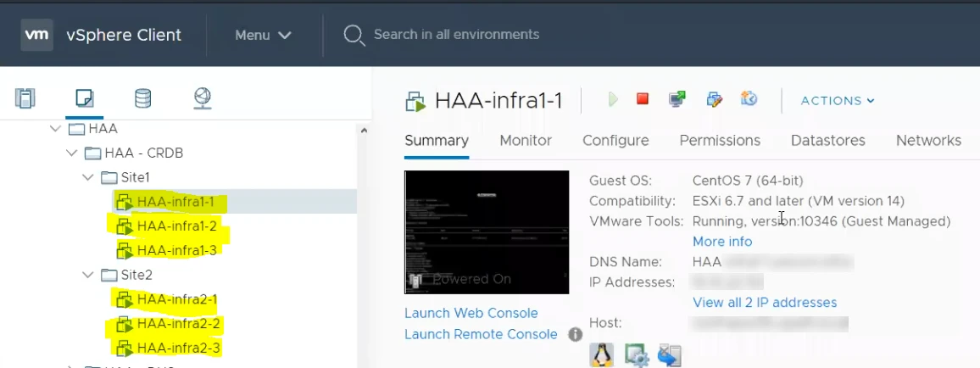Select HAA-infra2-3 in the tree
This screenshot has height=368, width=980.
click(178, 348)
